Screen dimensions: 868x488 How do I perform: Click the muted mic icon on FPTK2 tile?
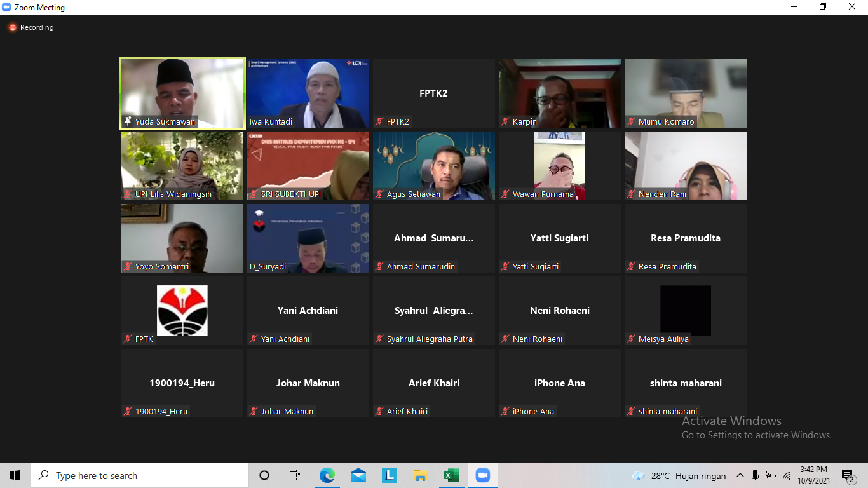[379, 121]
